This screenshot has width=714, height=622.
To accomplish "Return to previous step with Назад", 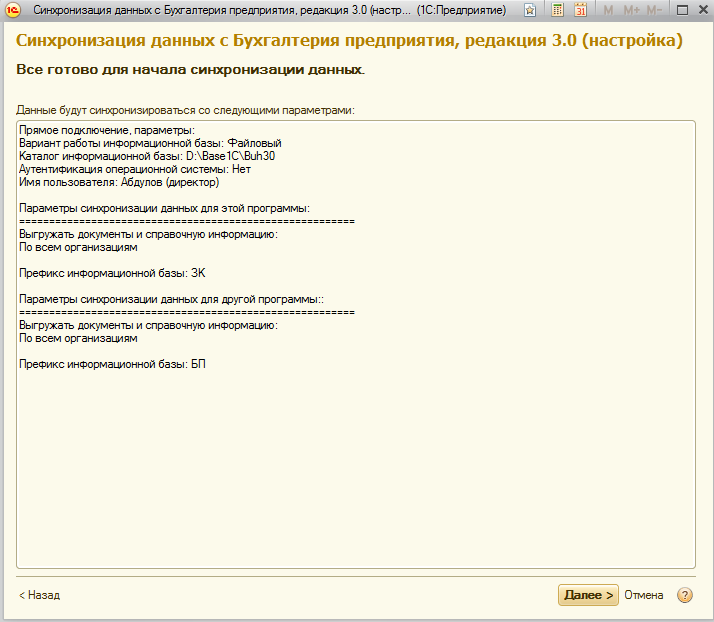I will point(40,595).
